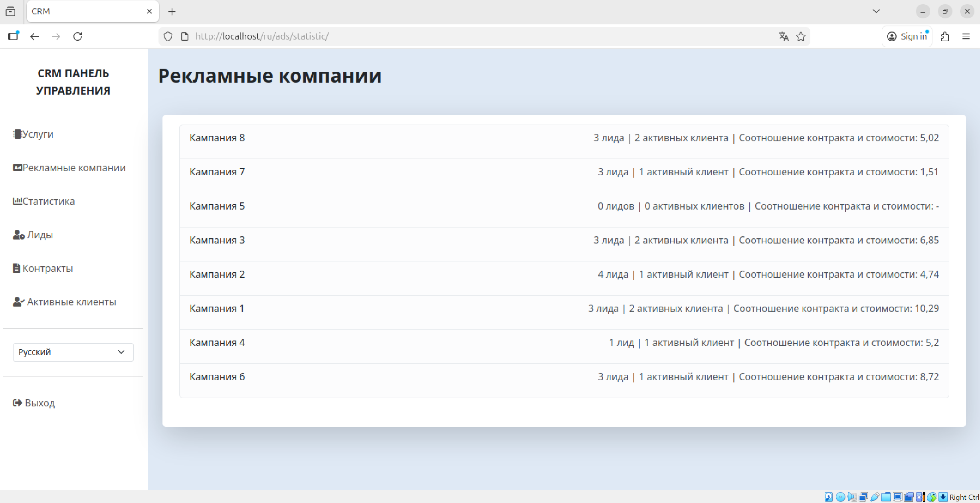
Task: Open the browser hamburger menu
Action: pos(966,36)
